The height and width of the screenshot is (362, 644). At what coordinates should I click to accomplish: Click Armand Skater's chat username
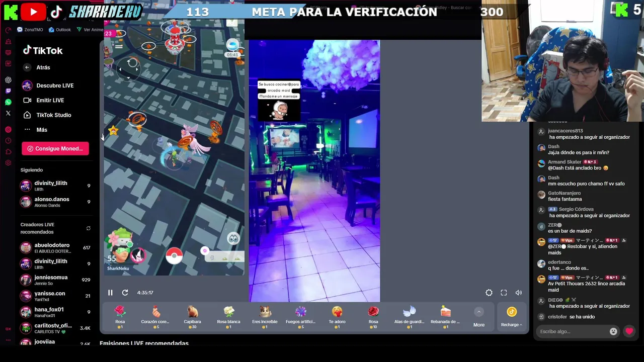tap(565, 162)
